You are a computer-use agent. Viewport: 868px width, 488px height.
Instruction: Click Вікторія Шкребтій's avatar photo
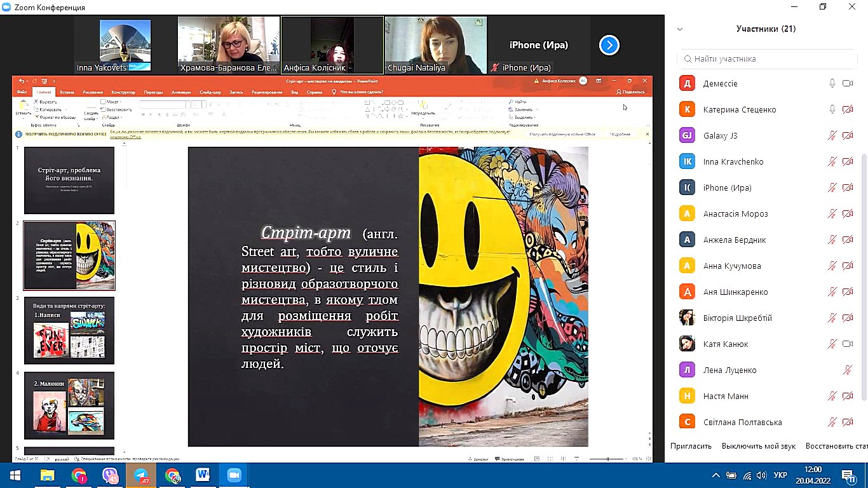tap(686, 318)
